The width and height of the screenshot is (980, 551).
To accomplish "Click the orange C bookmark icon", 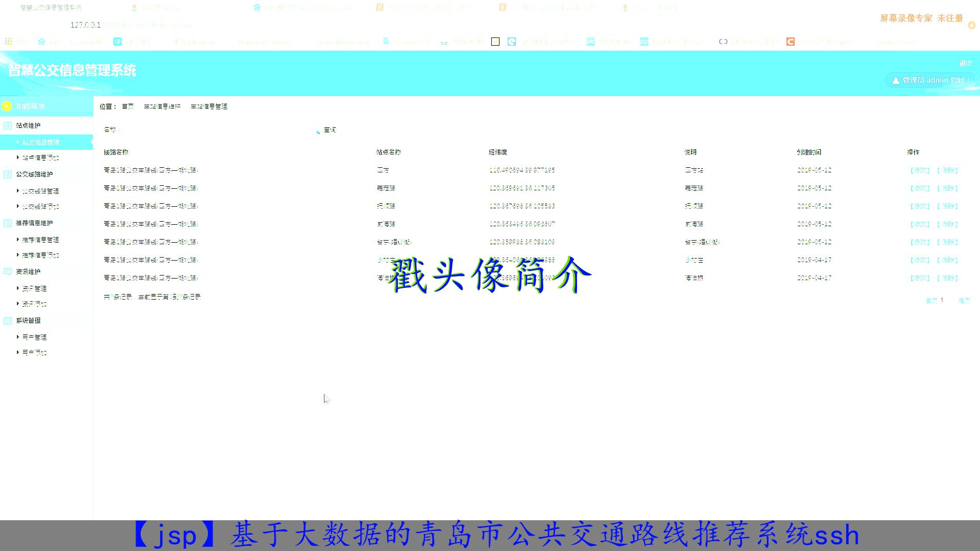I will (x=791, y=42).
